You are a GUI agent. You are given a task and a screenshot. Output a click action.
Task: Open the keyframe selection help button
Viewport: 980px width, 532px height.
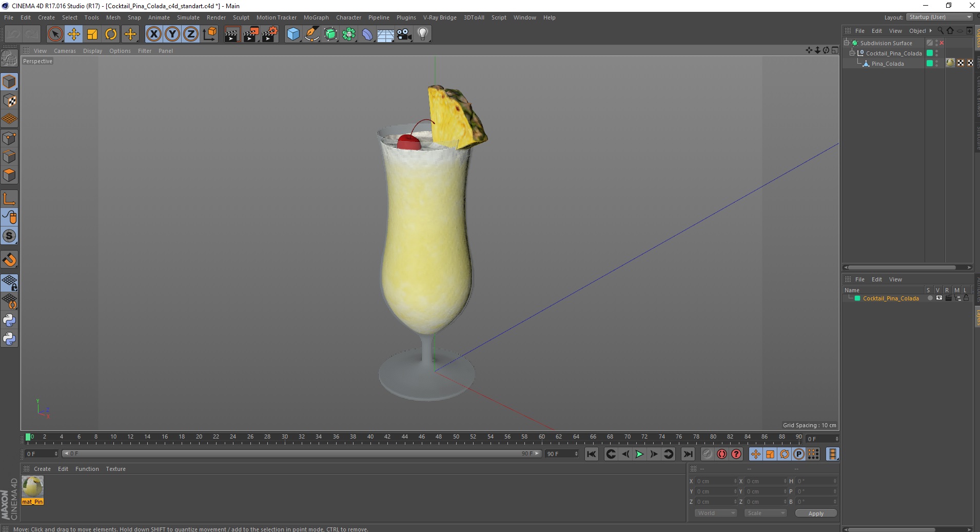(x=736, y=454)
